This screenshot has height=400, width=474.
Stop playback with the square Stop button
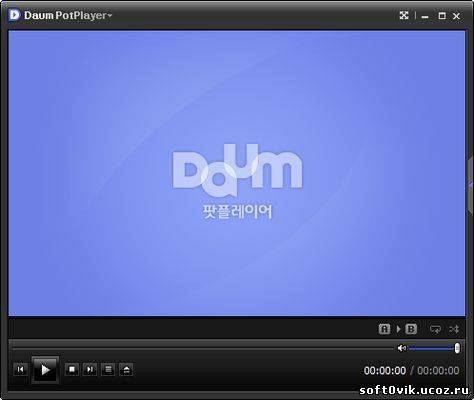tap(72, 369)
